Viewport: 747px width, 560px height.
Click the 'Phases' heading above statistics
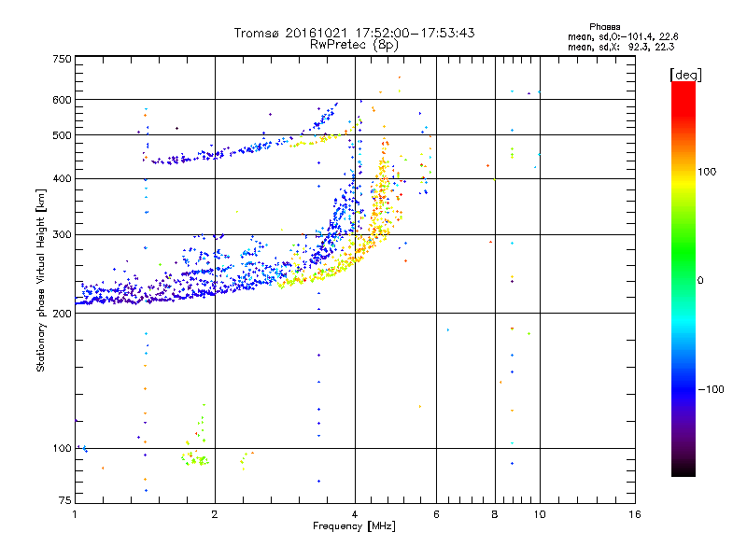[604, 27]
